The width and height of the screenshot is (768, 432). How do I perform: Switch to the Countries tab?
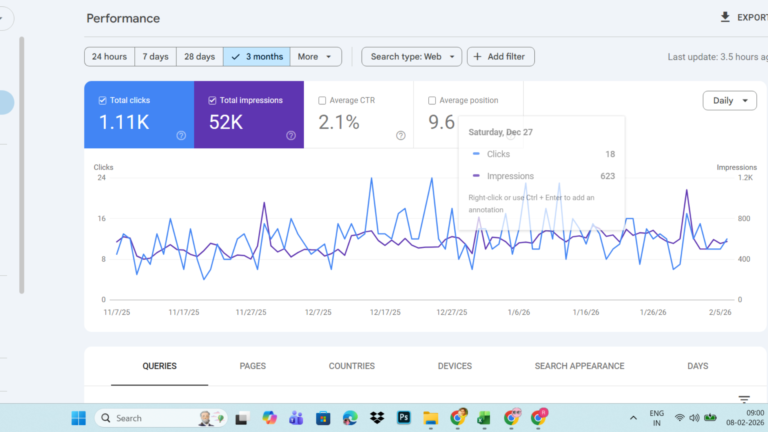(x=351, y=366)
